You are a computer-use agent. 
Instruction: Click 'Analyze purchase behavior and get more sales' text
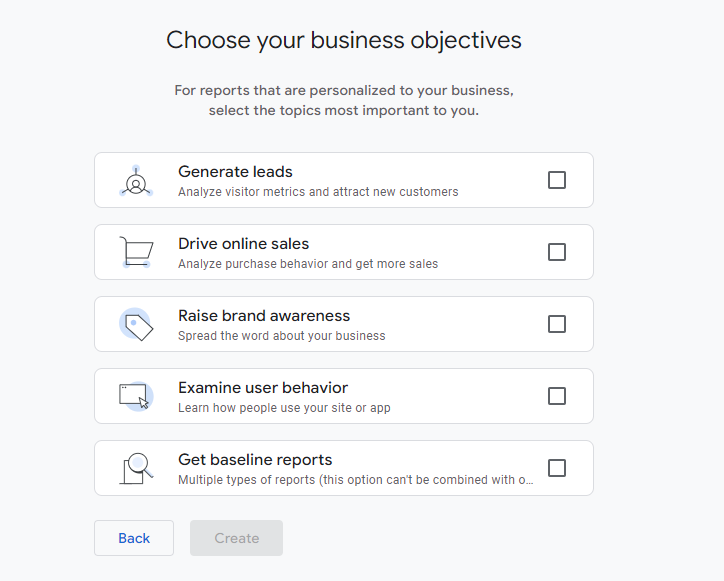(x=308, y=264)
